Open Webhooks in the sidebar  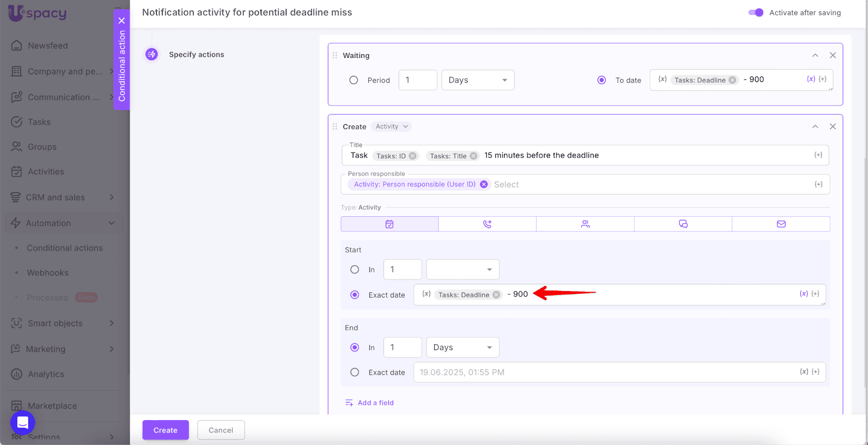(x=48, y=273)
